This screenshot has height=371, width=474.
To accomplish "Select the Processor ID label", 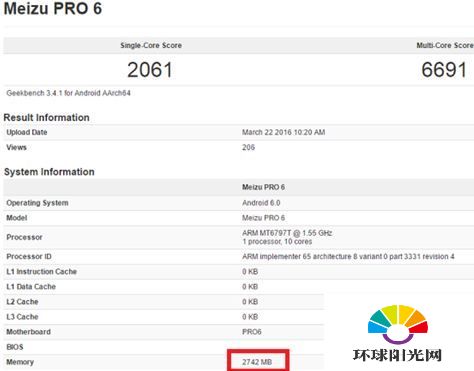I will click(x=29, y=257).
